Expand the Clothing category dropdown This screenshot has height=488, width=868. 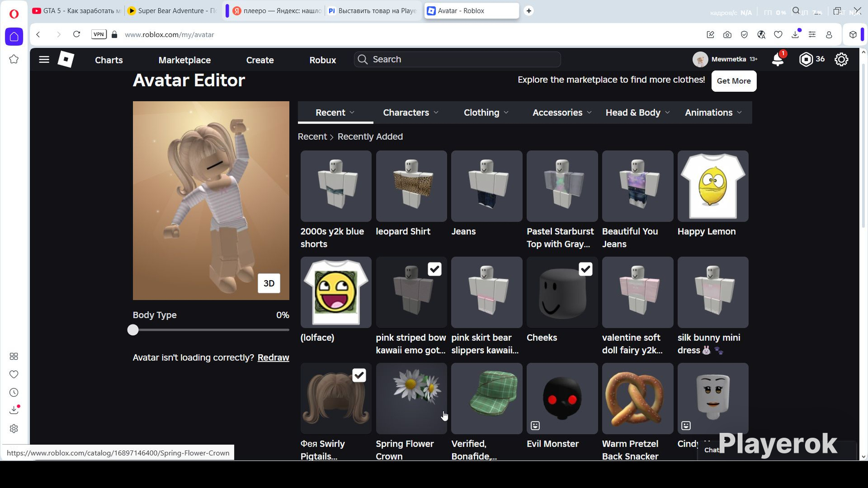point(486,113)
